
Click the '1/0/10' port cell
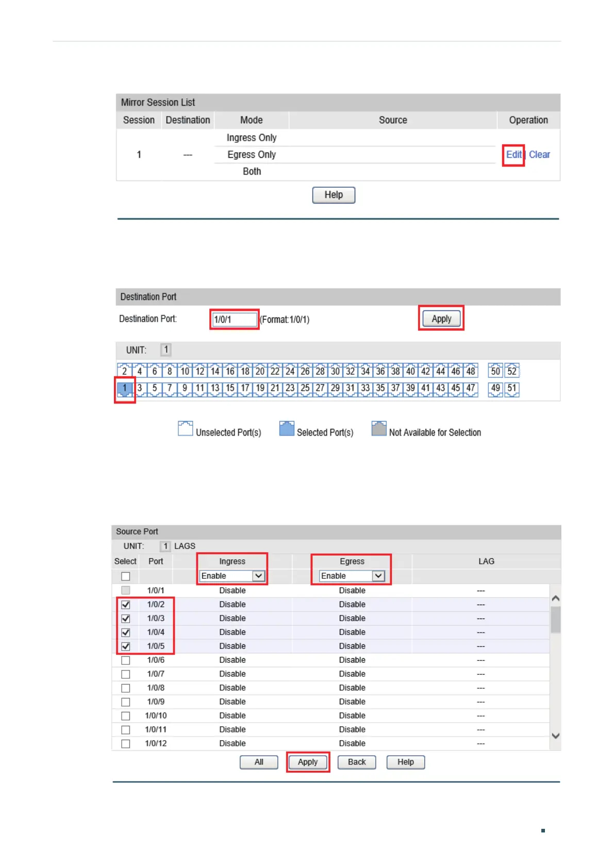coord(156,716)
